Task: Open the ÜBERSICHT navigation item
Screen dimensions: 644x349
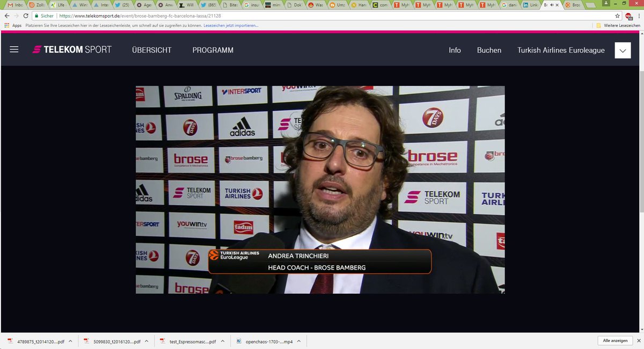Action: [152, 50]
